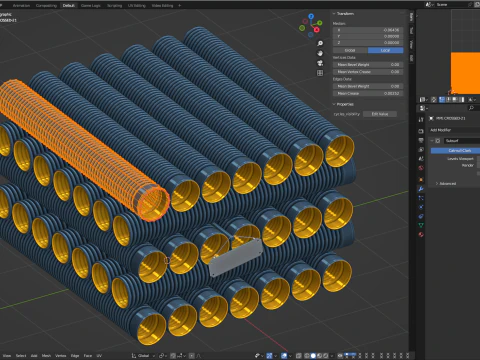Switch to the Compositing workspace tab
The image size is (480, 360).
(46, 5)
